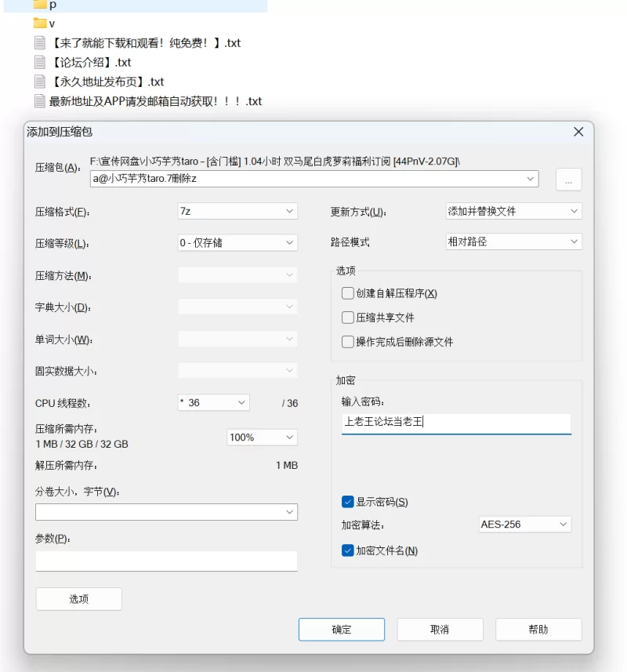Open the 压缩格式 dropdown showing 7z
Viewport: 627px width, 672px height.
[237, 211]
